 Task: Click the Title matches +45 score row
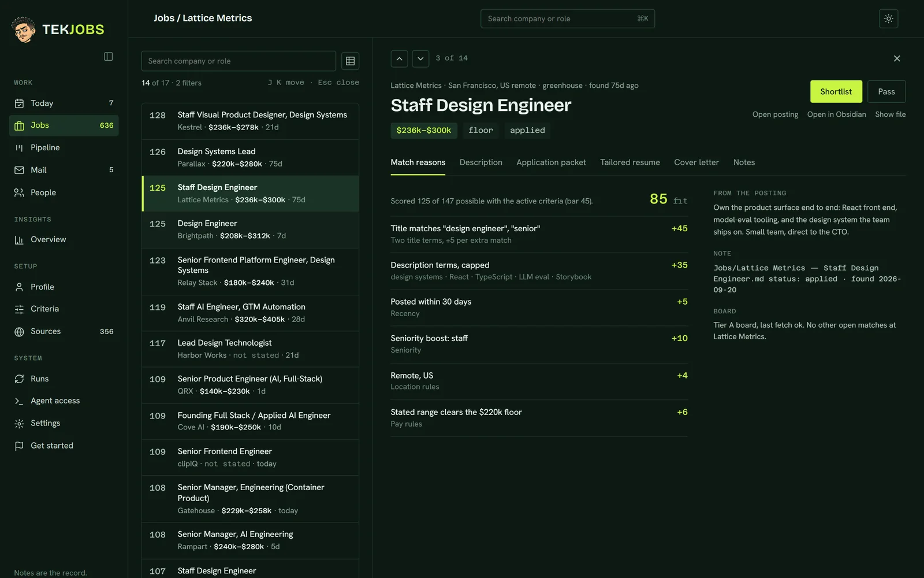click(539, 234)
